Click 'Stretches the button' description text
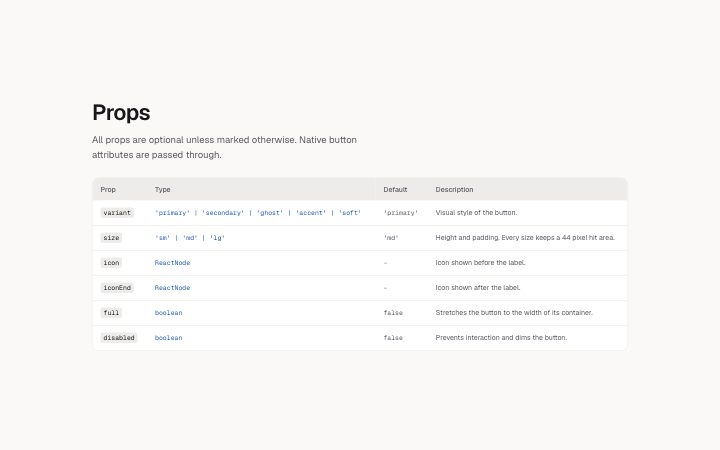Image resolution: width=720 pixels, height=450 pixels. click(514, 313)
